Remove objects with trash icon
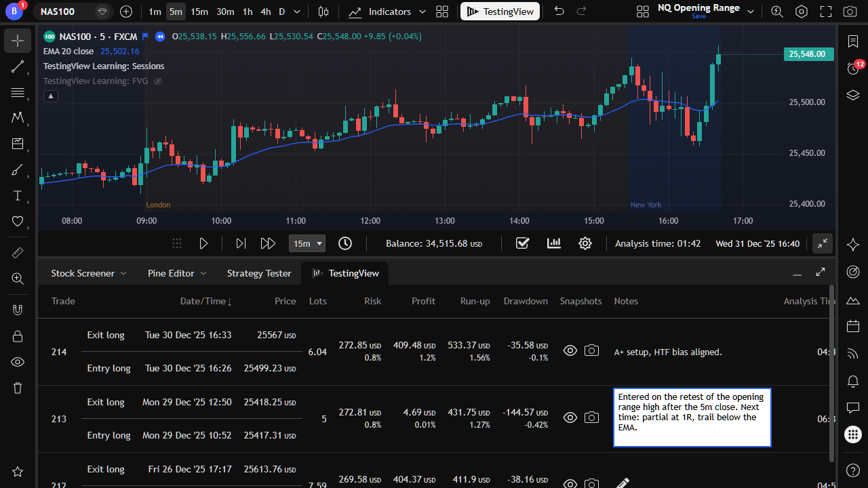 (18, 388)
